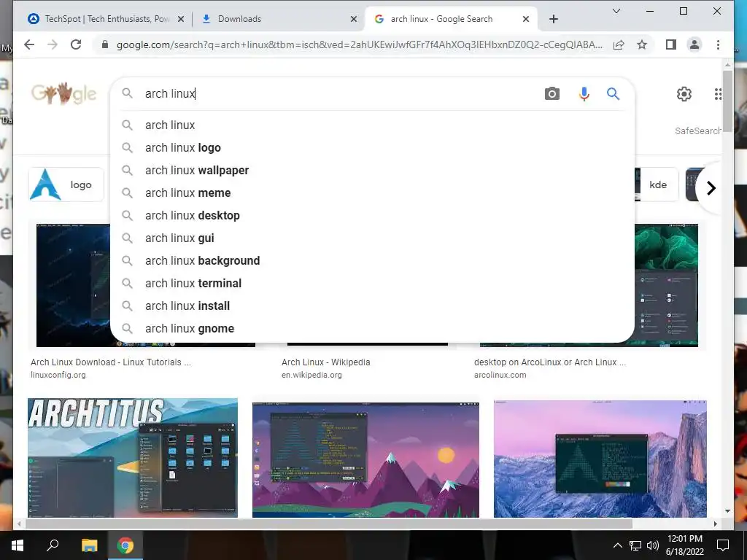Screen dimensions: 747x560
Task: Click the Chrome taskbar icon
Action: 125,545
